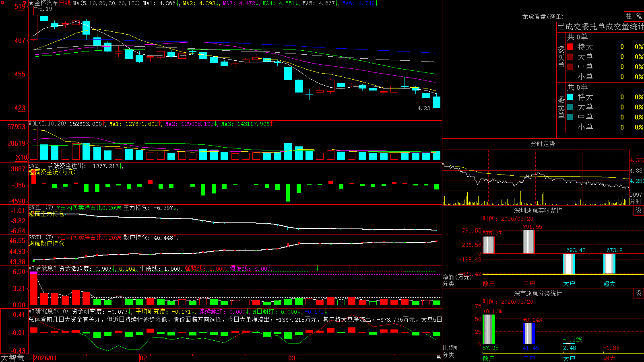Open 设 settings for 深市超赢分类统计
644x362 pixels.
639,293
